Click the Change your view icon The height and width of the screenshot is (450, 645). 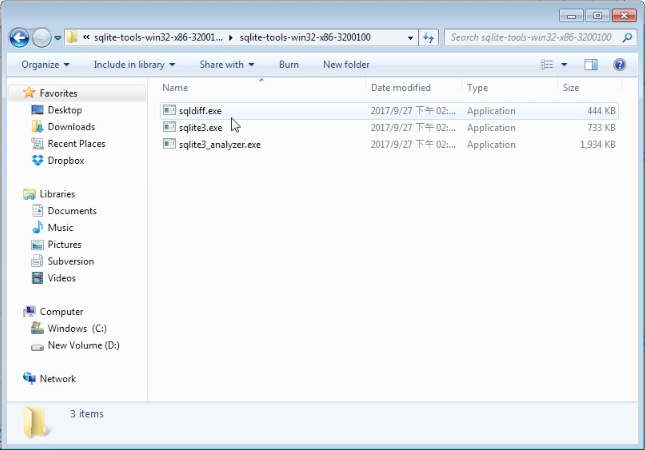point(547,65)
